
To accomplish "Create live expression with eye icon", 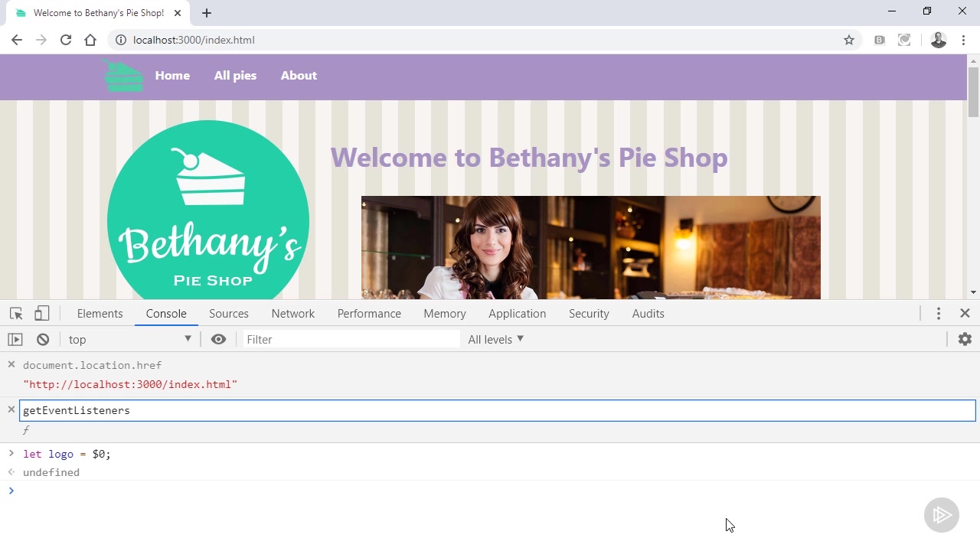I will [218, 340].
